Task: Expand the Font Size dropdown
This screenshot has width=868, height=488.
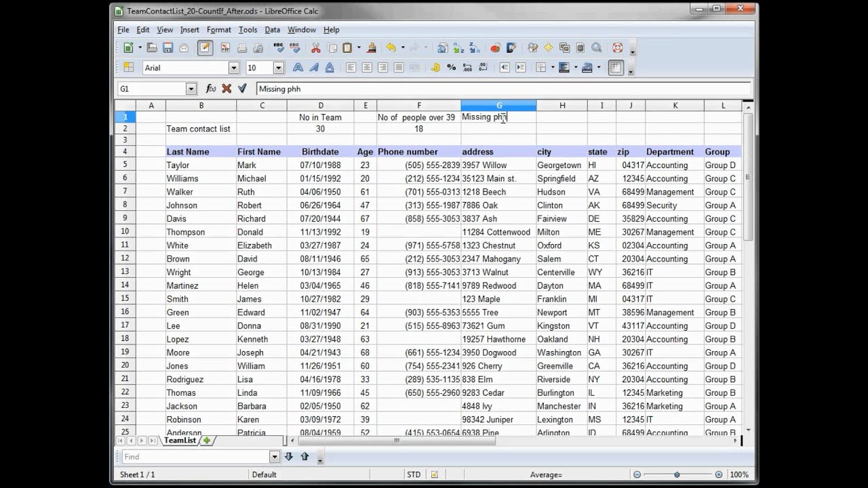Action: pyautogui.click(x=278, y=68)
